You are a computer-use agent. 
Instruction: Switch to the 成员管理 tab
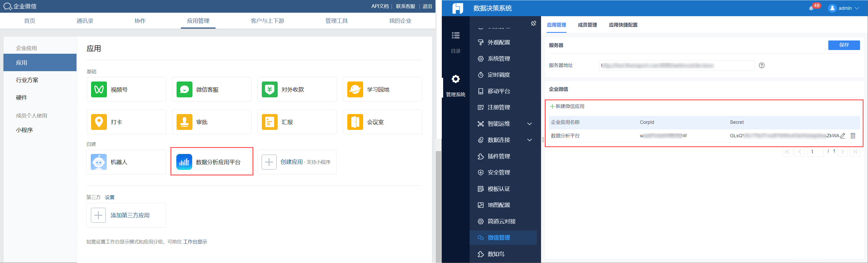[587, 25]
